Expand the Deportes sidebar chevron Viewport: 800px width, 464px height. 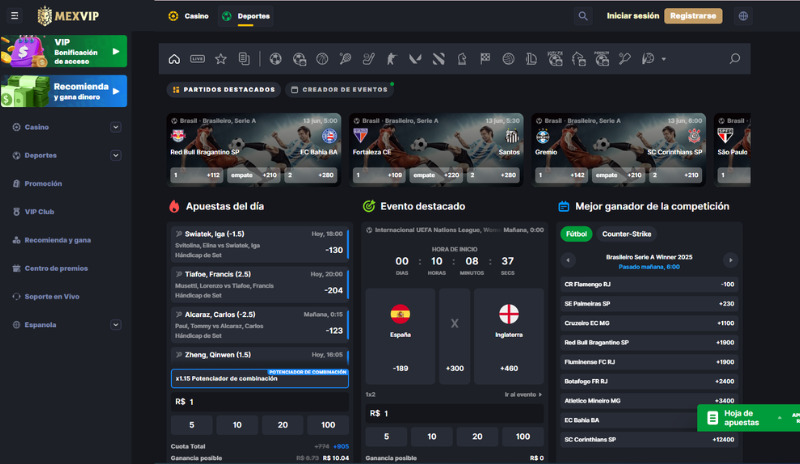(116, 155)
